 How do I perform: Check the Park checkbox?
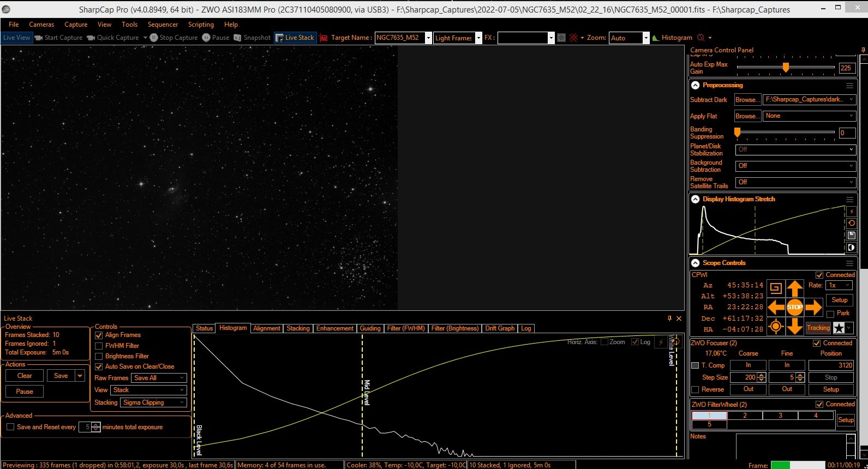click(830, 314)
